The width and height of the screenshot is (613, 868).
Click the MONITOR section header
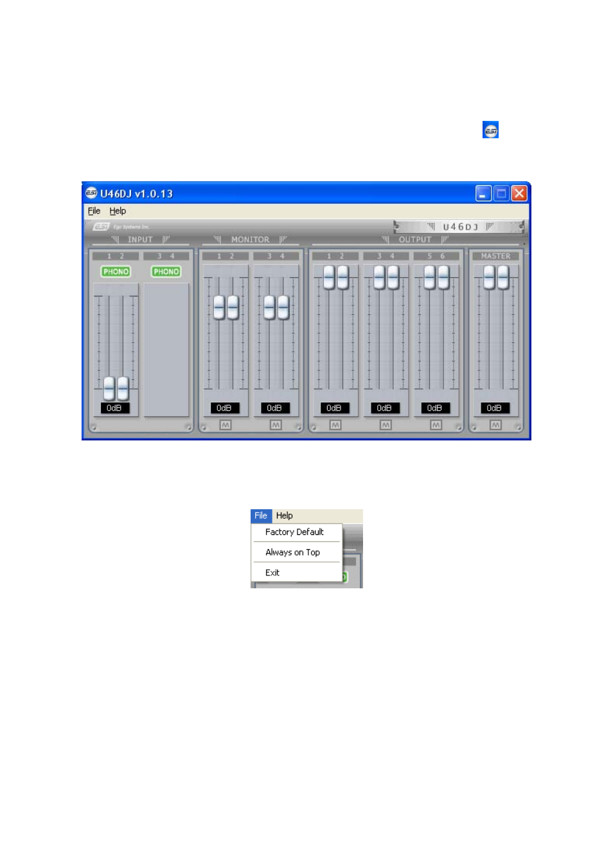pos(250,239)
